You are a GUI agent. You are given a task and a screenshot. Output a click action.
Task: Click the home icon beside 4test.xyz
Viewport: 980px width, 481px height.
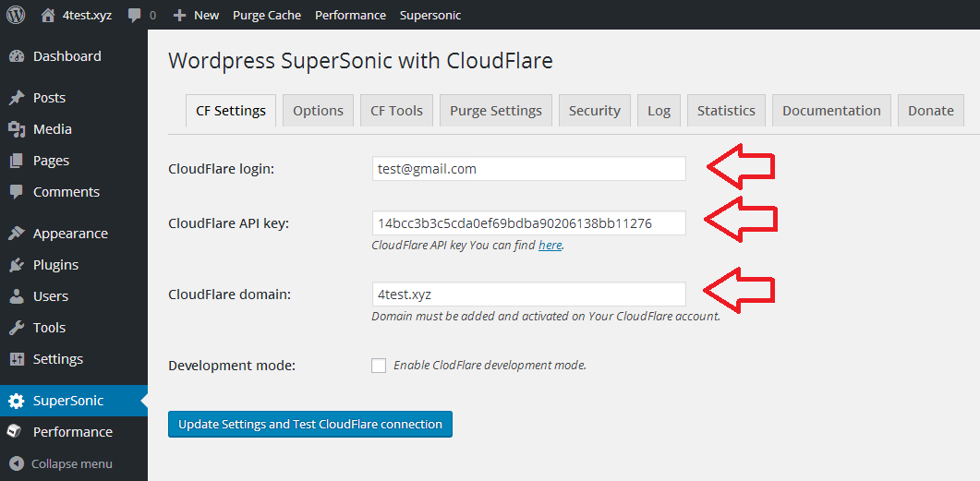point(48,15)
